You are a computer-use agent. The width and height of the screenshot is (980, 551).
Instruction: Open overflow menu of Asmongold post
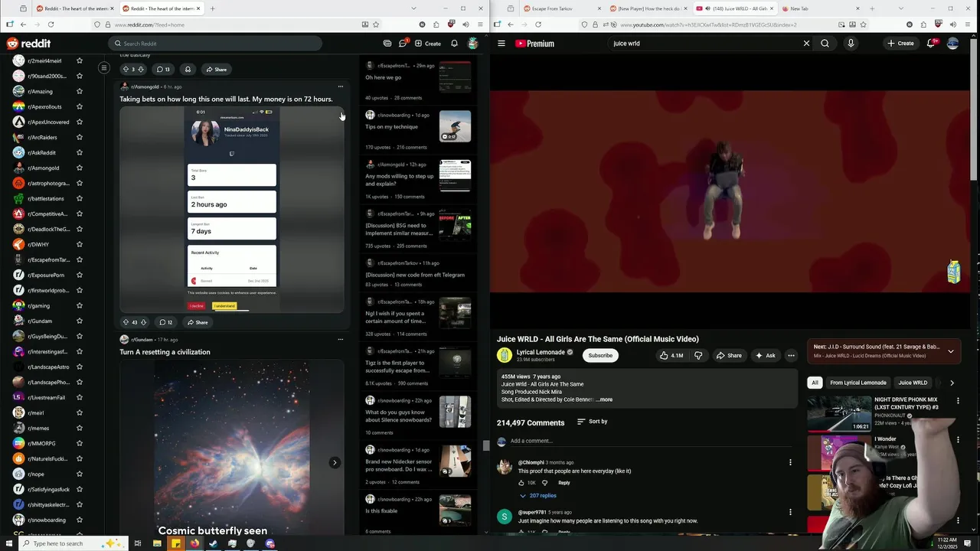click(341, 86)
